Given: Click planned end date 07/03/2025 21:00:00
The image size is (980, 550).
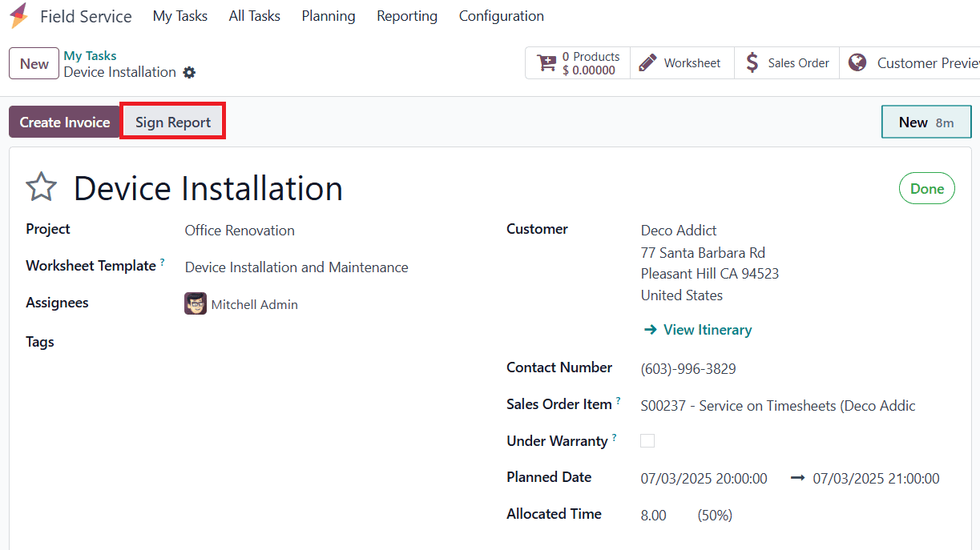Looking at the screenshot, I should pyautogui.click(x=876, y=479).
